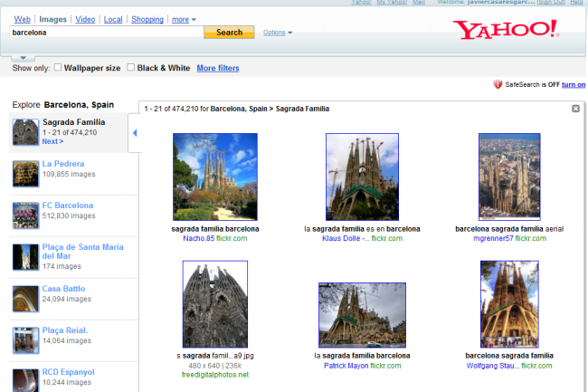The height and width of the screenshot is (392, 588).
Task: Click the Plaça Reial sidebar thumbnail
Action: [x=25, y=340]
